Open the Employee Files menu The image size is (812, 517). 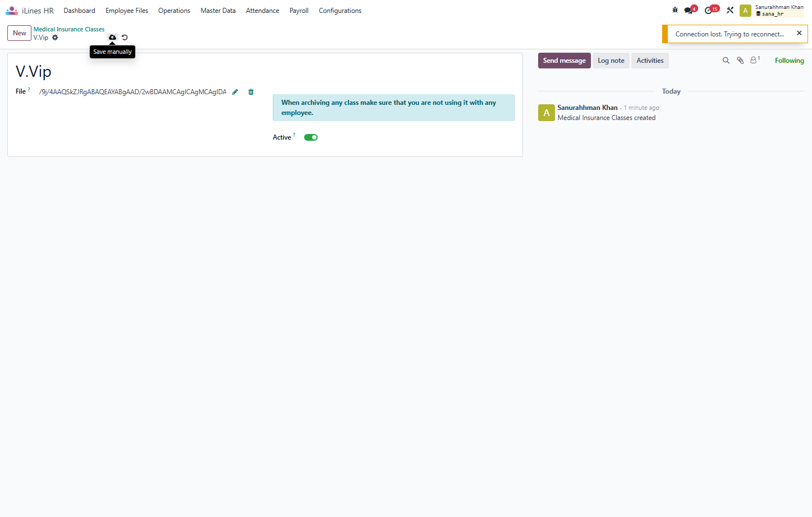(127, 11)
